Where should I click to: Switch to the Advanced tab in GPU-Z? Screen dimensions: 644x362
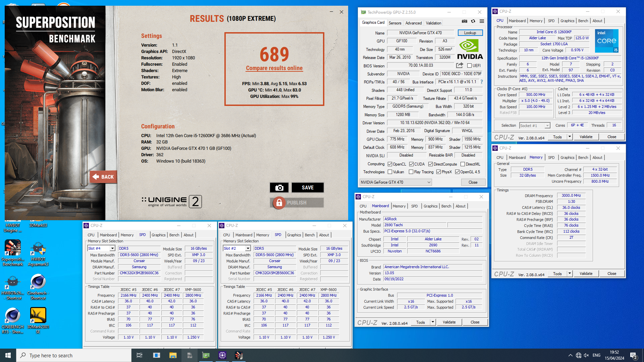pyautogui.click(x=414, y=23)
